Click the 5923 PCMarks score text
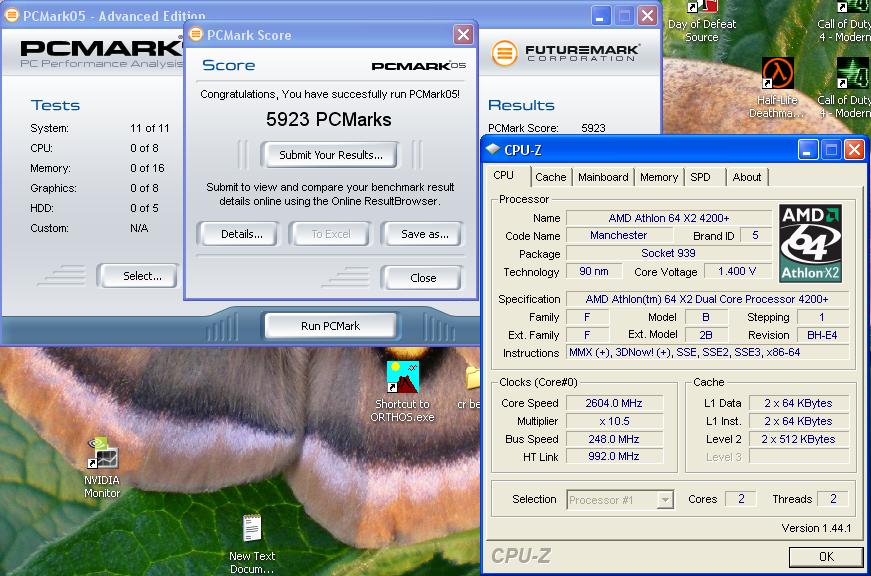 point(328,119)
